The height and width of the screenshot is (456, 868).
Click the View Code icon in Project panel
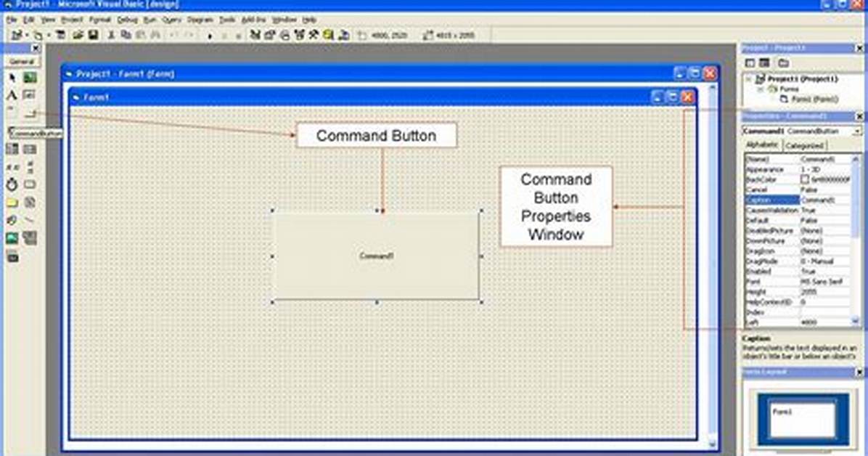coord(750,62)
